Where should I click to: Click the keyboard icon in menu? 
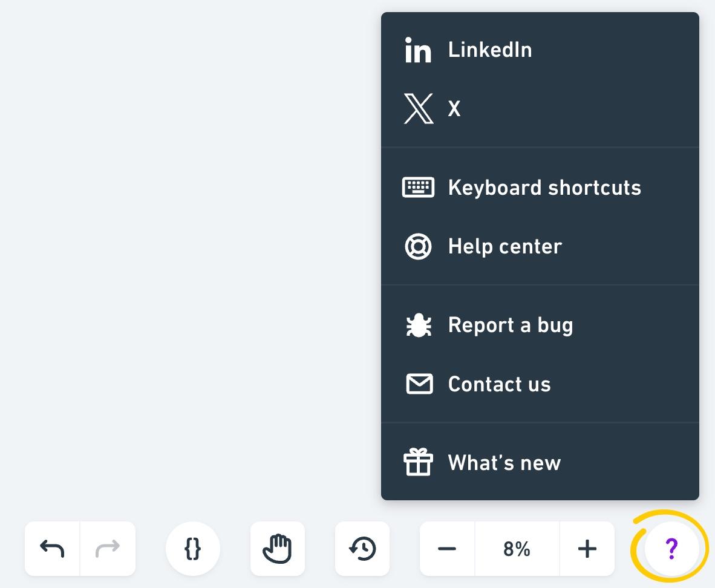pyautogui.click(x=418, y=188)
